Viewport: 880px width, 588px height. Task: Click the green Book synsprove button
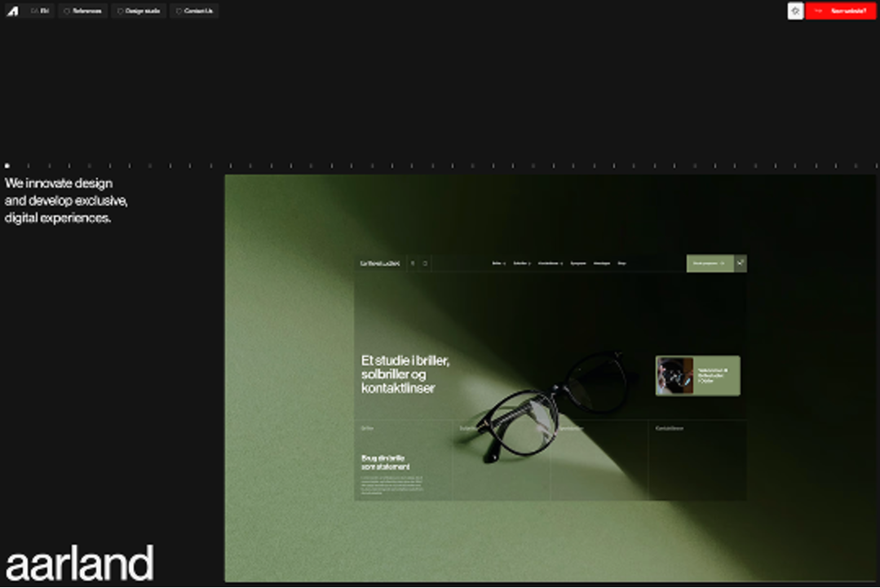[x=708, y=263]
